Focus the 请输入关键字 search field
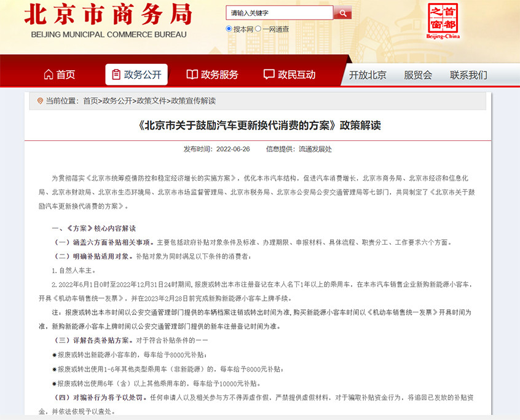 coord(279,13)
